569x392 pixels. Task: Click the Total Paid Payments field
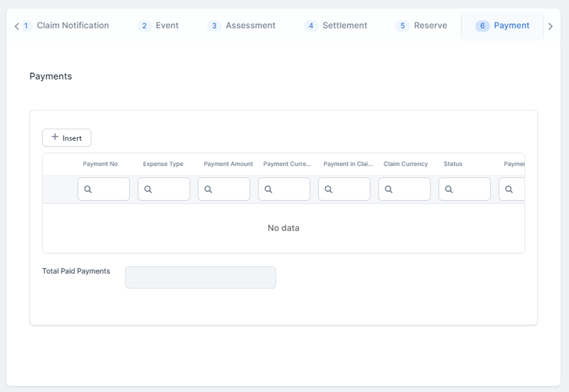[x=200, y=277]
